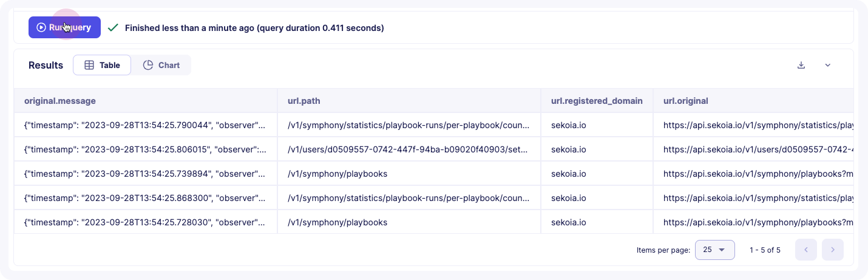Click the last row's sekoia.io domain cell
Screen dimensions: 868x280
568,222
